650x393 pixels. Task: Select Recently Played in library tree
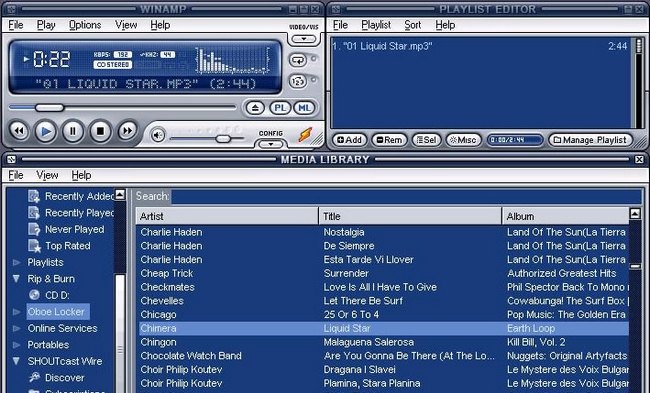pos(71,213)
